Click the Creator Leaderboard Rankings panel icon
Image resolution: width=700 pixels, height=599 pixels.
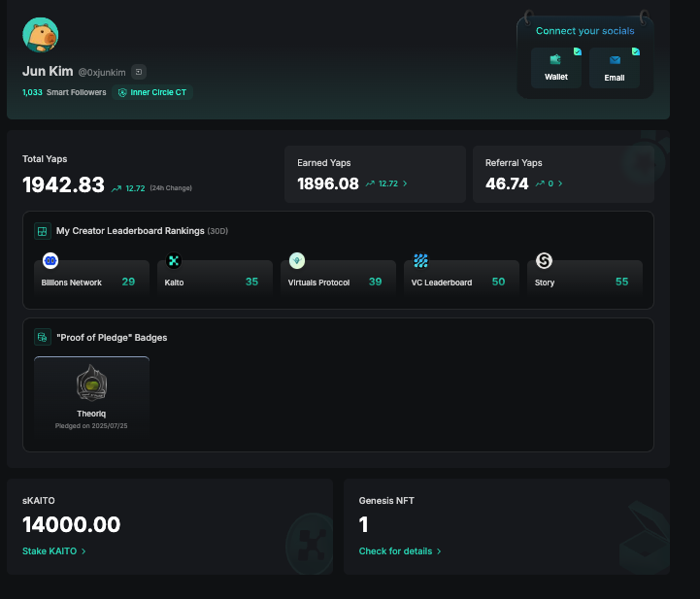click(x=43, y=231)
